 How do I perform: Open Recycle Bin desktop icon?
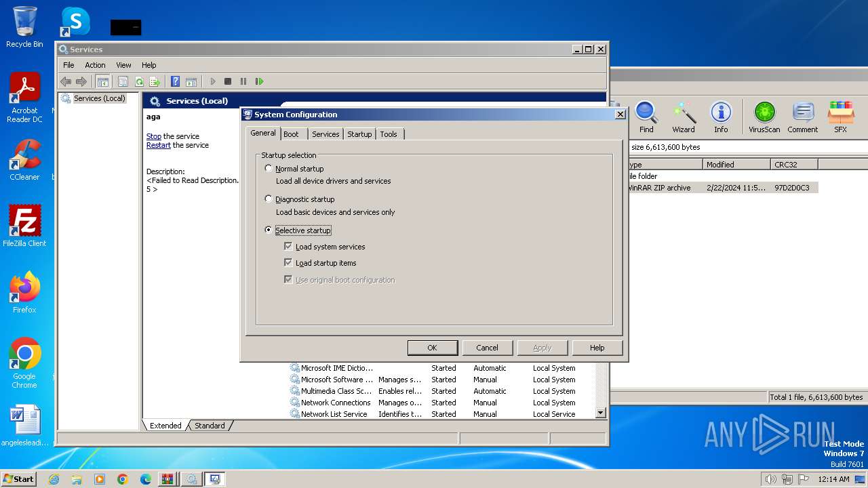click(24, 27)
